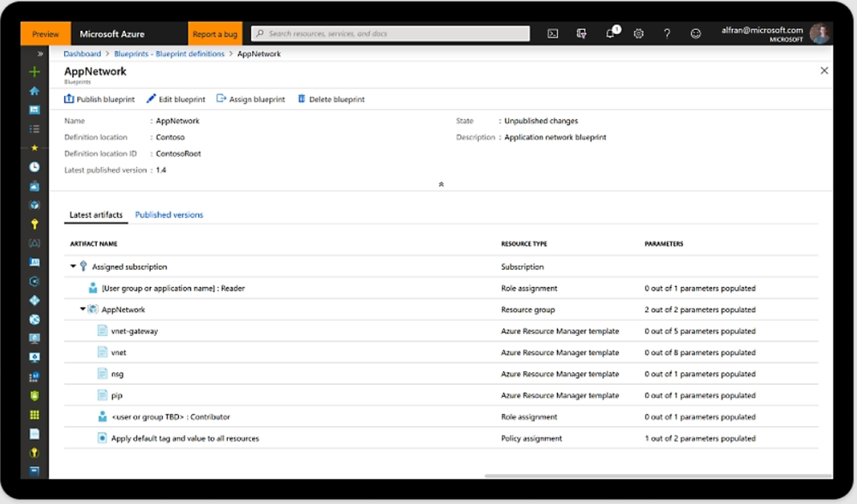Screen dimensions: 857x504
Task: Click the horizontal scrollbar at bottom
Action: (658, 476)
